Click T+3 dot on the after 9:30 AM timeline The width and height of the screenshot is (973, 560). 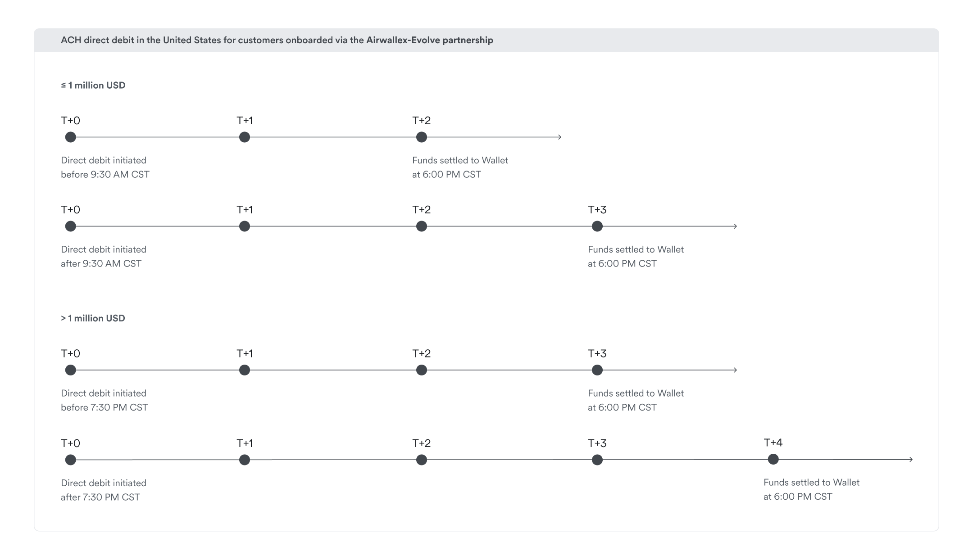pos(597,226)
